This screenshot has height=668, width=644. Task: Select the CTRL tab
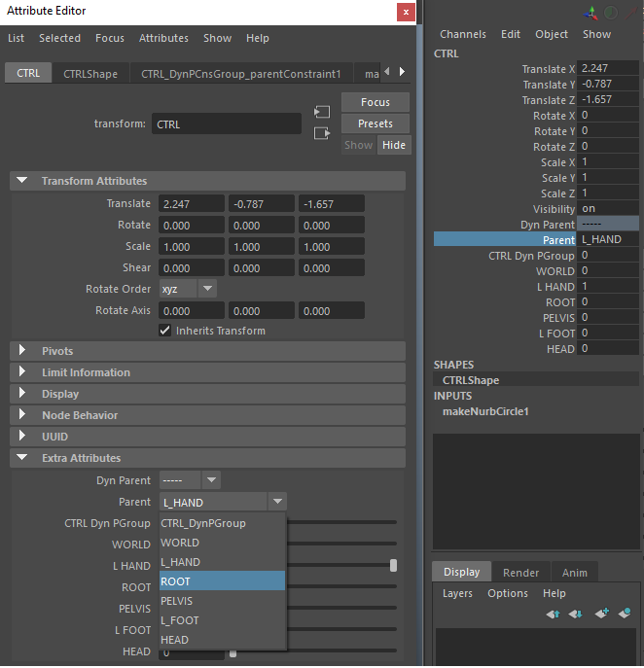(x=28, y=73)
